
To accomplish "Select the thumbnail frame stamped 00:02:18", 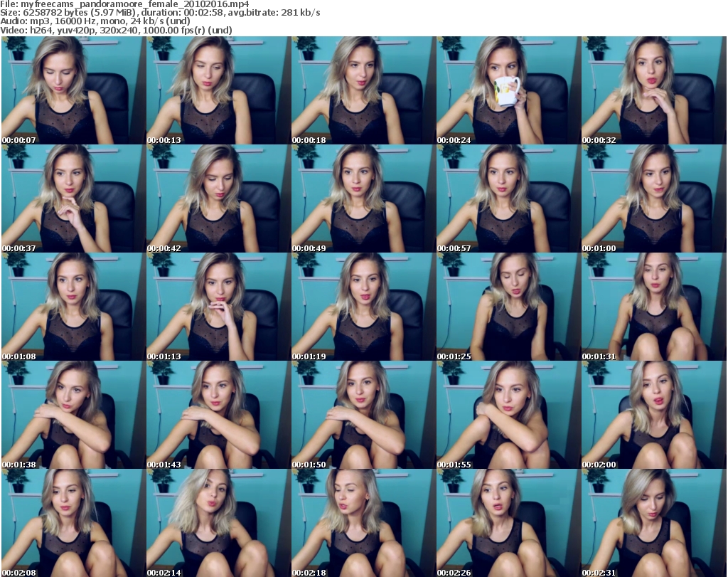I will [363, 523].
